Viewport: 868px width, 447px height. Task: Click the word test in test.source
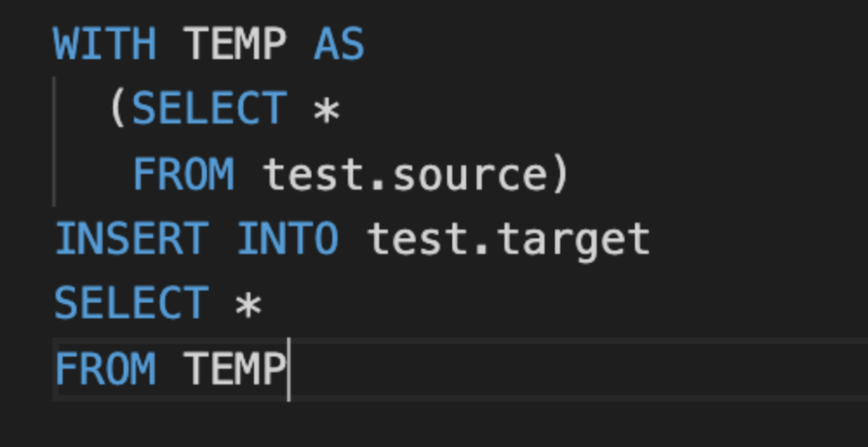click(x=313, y=174)
